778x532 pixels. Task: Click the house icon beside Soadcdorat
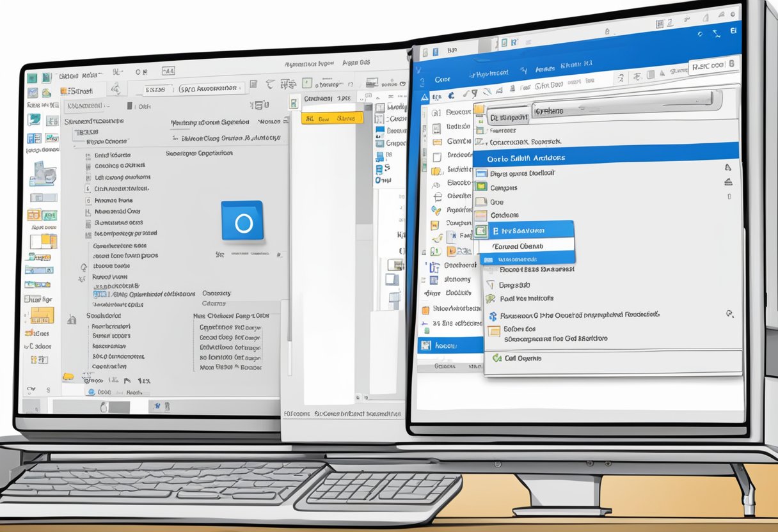pos(72,317)
